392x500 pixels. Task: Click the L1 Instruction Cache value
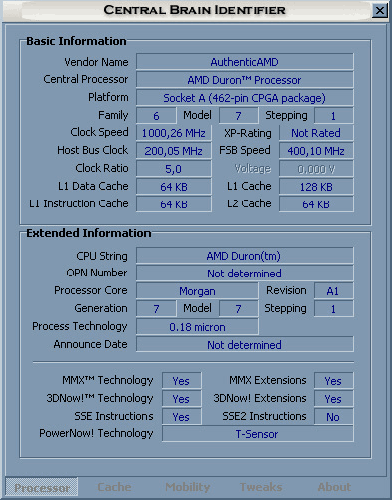pos(174,204)
